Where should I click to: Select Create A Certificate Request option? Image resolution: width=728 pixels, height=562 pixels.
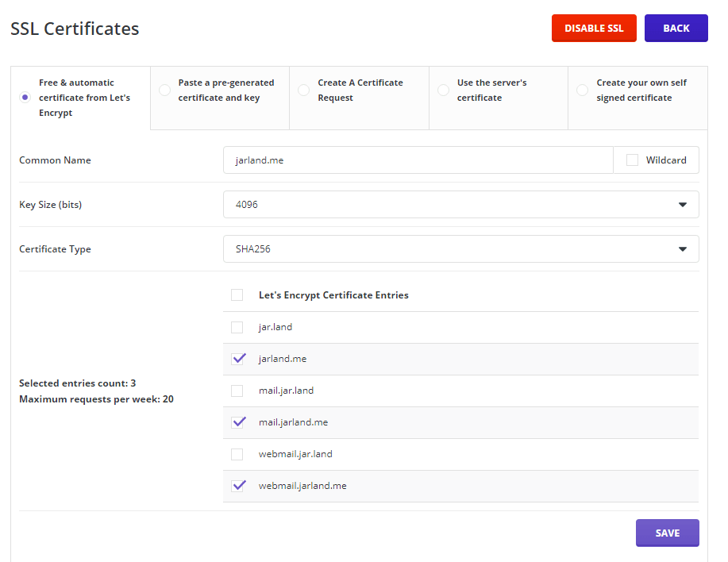tap(304, 90)
